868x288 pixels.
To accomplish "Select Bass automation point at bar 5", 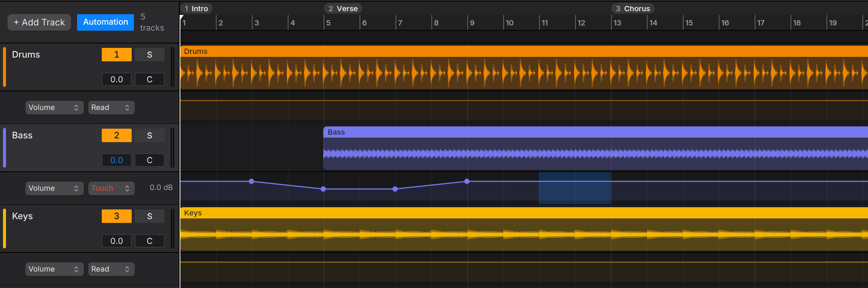I will coord(323,189).
